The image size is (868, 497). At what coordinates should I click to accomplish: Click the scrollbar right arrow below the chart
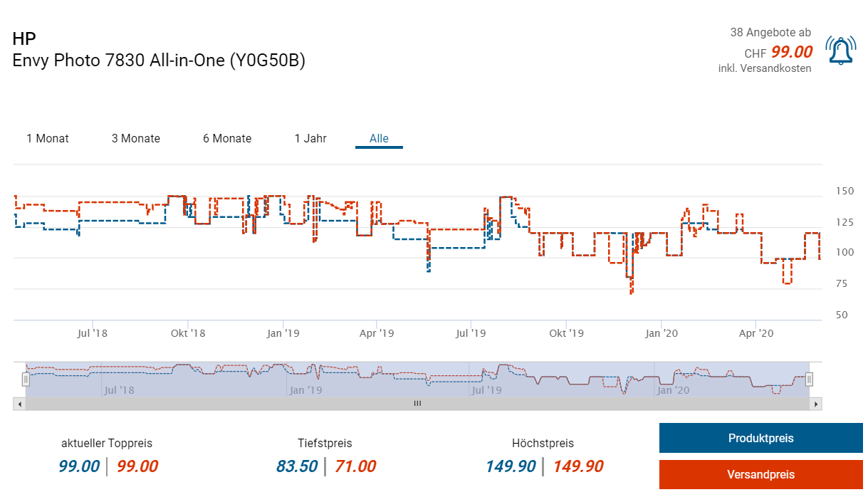coord(816,404)
